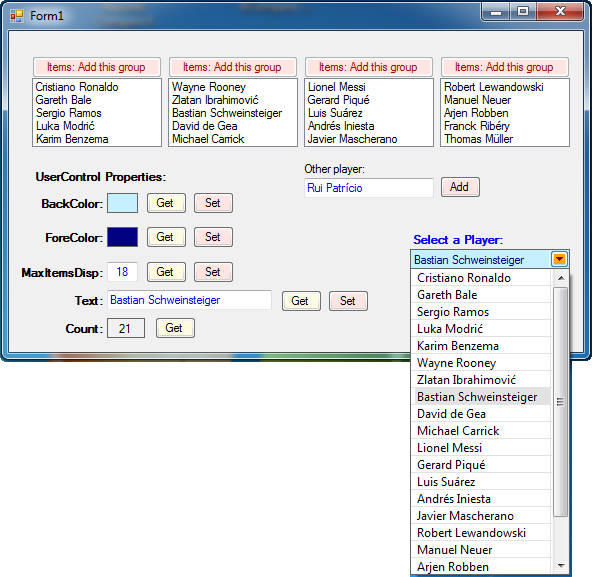Image resolution: width=592 pixels, height=577 pixels.
Task: Click the Form1 application icon in title bar
Action: click(17, 16)
